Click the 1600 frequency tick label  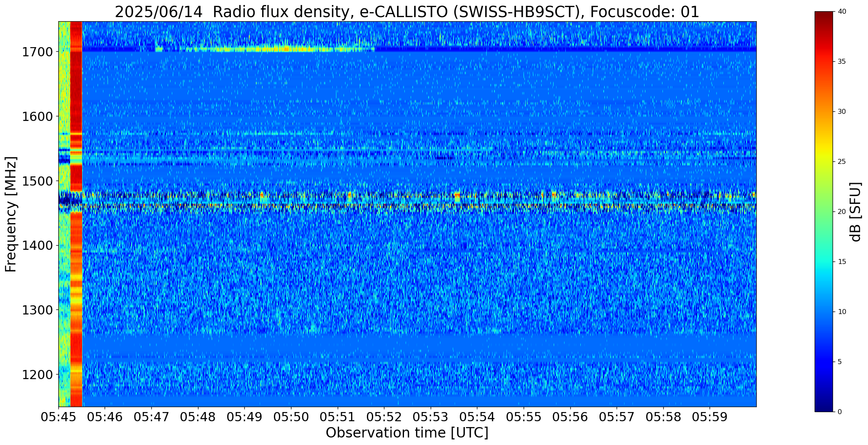pos(37,116)
